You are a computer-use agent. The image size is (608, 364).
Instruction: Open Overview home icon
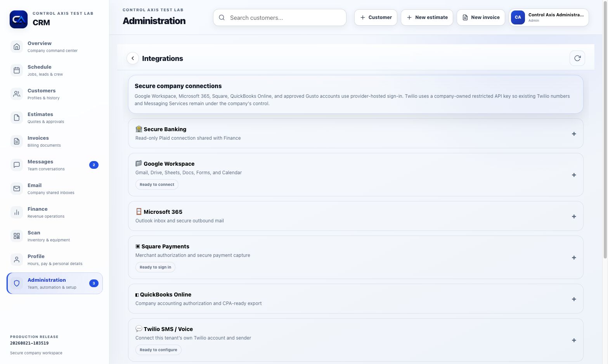tap(17, 47)
